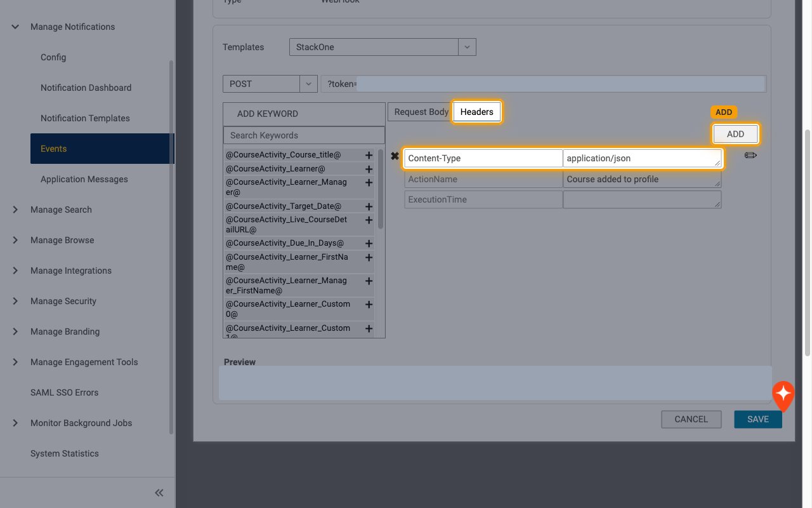Collapse the Manage Notifications section
This screenshot has height=508, width=812.
click(x=15, y=27)
